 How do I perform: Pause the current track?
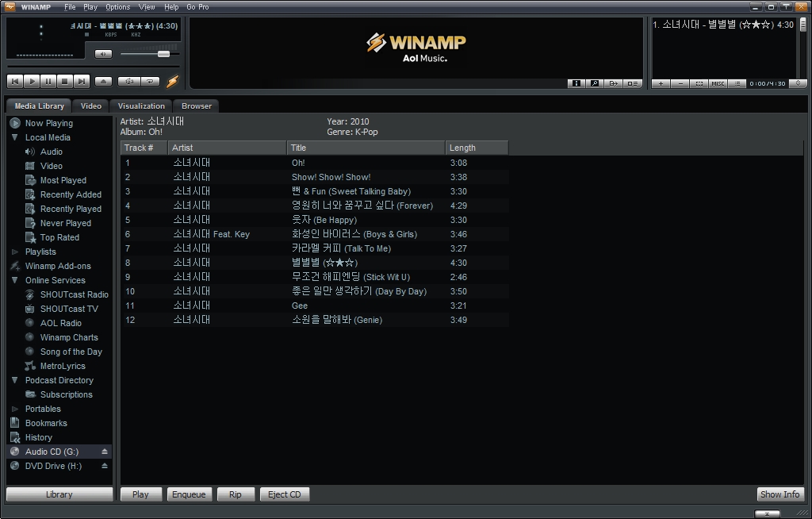pos(48,82)
